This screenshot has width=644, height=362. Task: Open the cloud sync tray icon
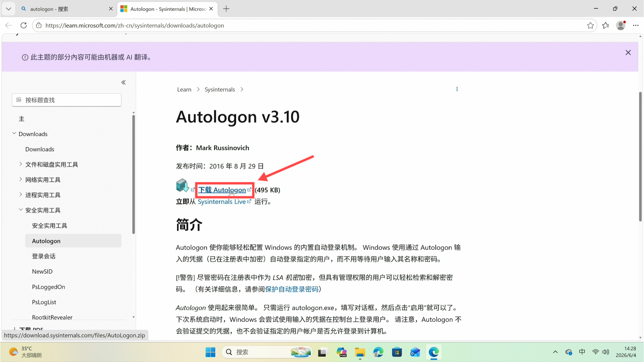point(568,352)
